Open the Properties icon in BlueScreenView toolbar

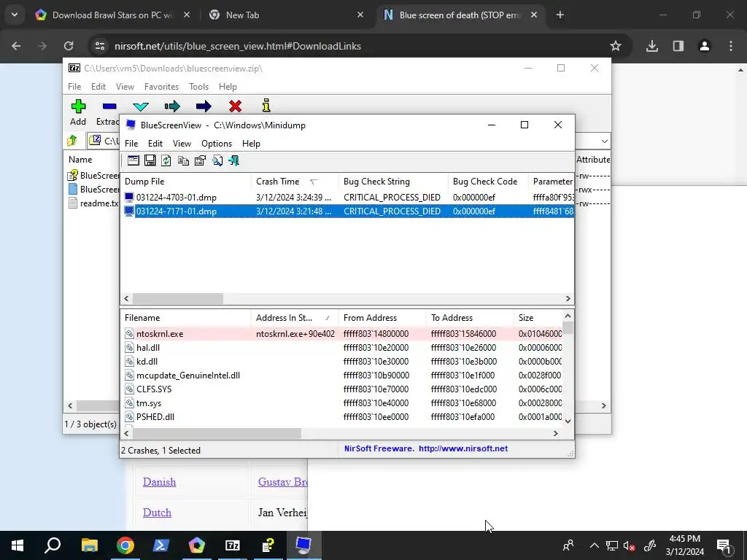(x=200, y=160)
